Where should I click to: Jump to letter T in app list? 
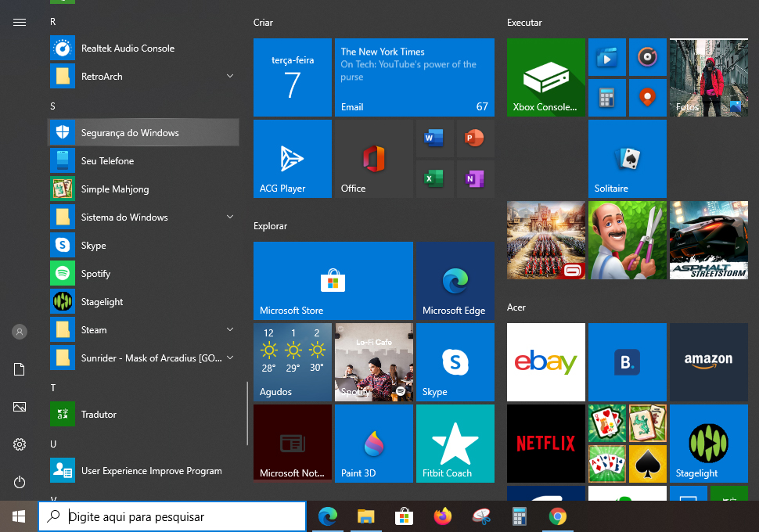pyautogui.click(x=52, y=388)
